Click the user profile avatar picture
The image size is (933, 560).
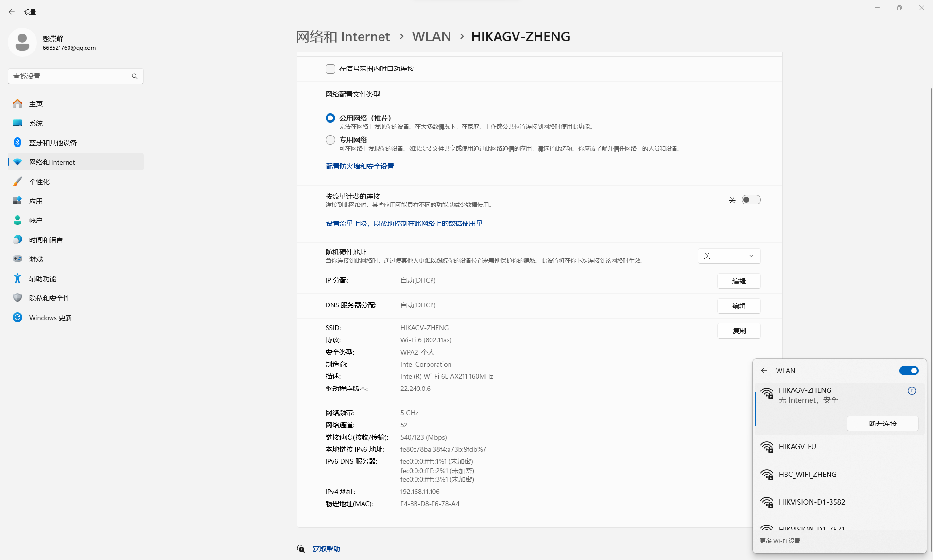click(x=22, y=42)
